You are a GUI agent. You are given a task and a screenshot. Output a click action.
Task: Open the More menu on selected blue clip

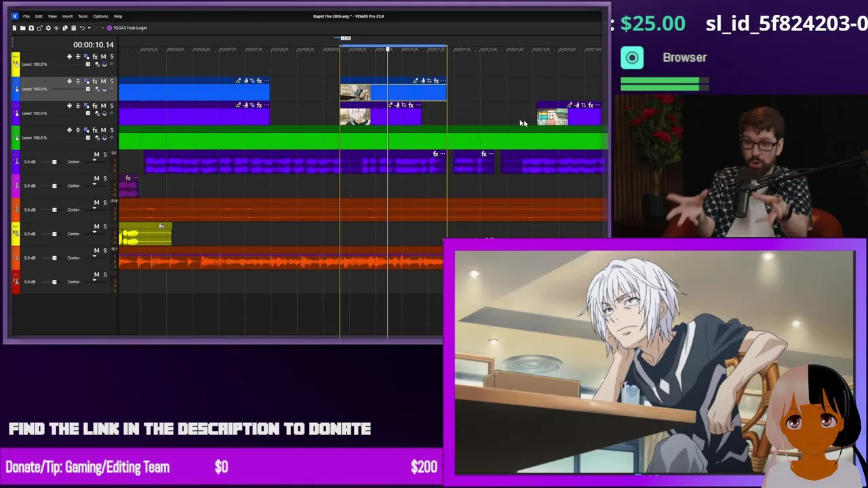coord(443,81)
